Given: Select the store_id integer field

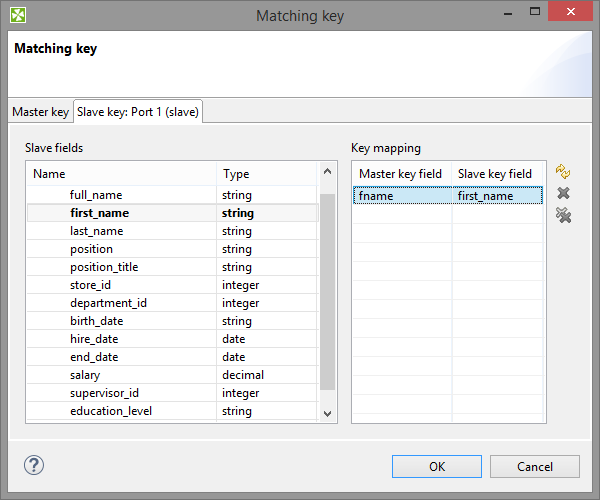Looking at the screenshot, I should pos(90,285).
